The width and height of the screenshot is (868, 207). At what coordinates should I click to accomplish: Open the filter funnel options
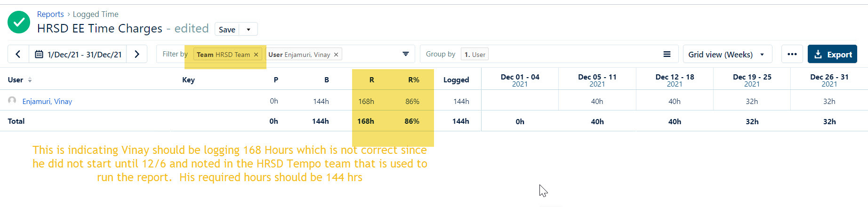point(405,54)
